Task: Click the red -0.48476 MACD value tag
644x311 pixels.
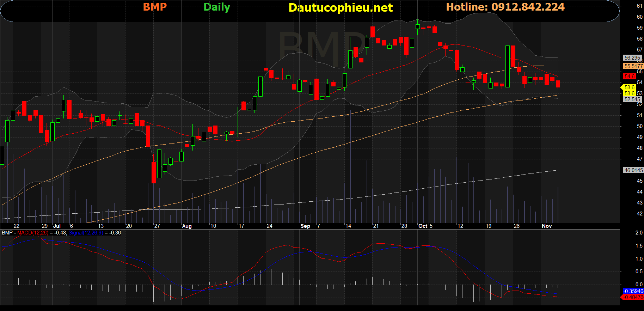Action: (x=633, y=297)
